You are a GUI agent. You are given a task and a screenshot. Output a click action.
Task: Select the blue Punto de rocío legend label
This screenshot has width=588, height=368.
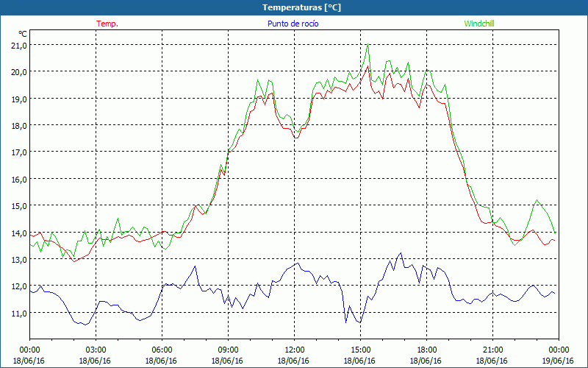click(x=293, y=24)
